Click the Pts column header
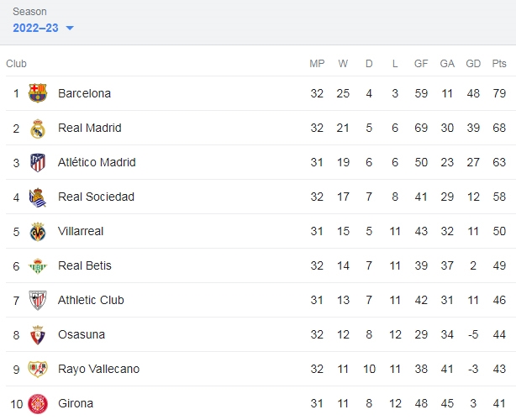 pos(499,64)
